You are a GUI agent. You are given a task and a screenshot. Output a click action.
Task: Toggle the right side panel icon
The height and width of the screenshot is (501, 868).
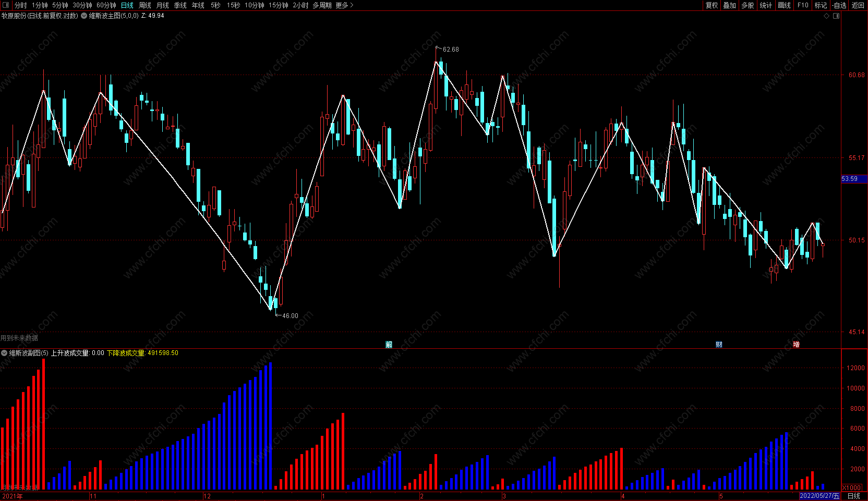click(836, 16)
